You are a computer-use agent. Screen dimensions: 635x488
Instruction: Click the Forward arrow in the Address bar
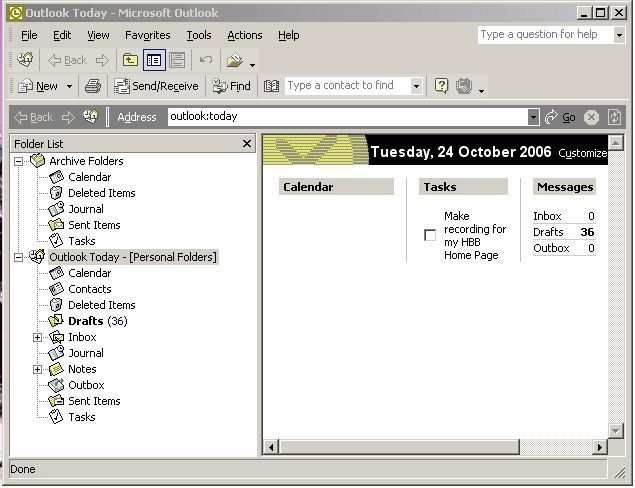tap(68, 117)
